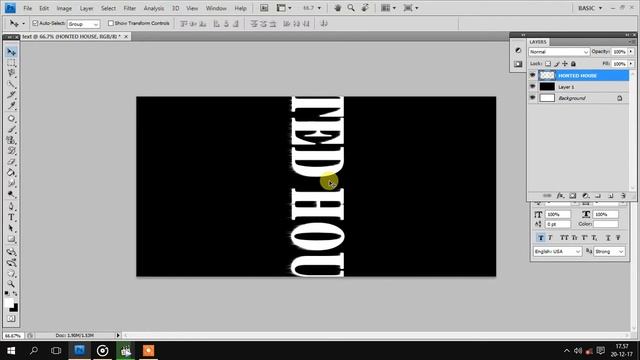Hide the Background layer eye

[x=533, y=98]
